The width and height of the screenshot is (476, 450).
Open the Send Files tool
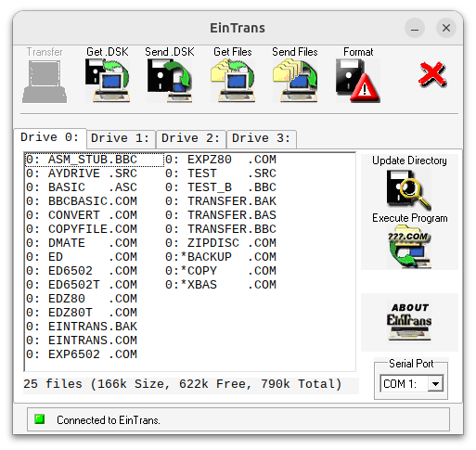(295, 81)
